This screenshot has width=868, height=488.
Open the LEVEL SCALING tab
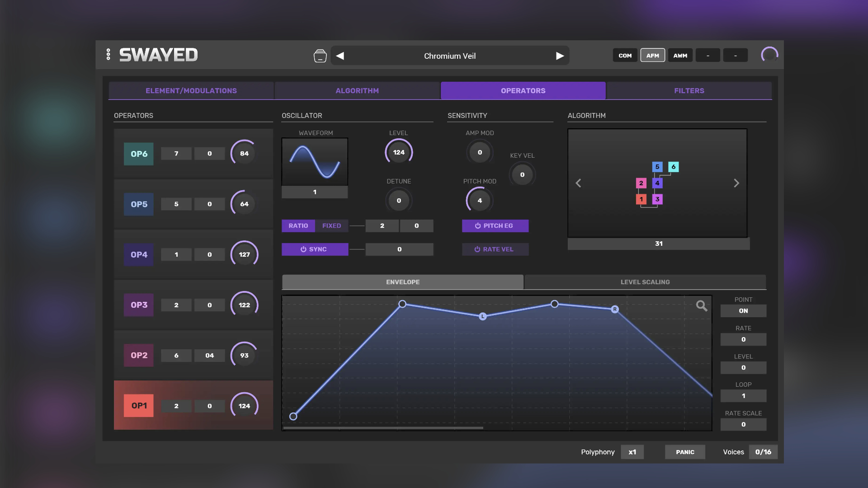[x=645, y=282]
